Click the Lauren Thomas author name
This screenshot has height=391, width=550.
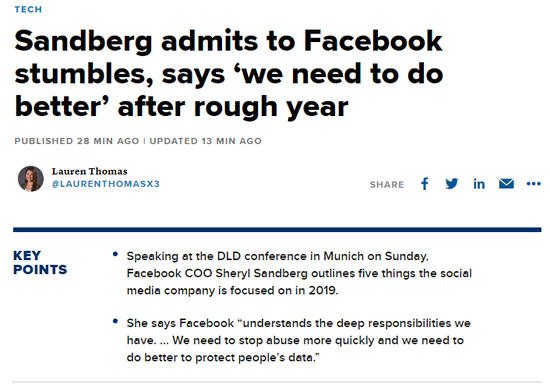[89, 171]
